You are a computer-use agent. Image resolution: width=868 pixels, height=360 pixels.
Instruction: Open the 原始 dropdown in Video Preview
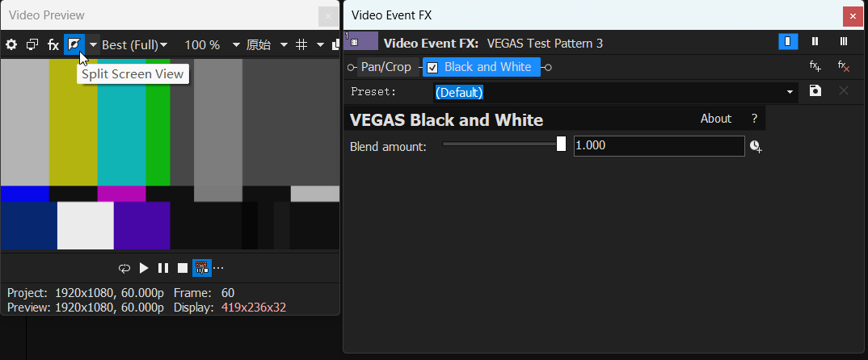(267, 44)
